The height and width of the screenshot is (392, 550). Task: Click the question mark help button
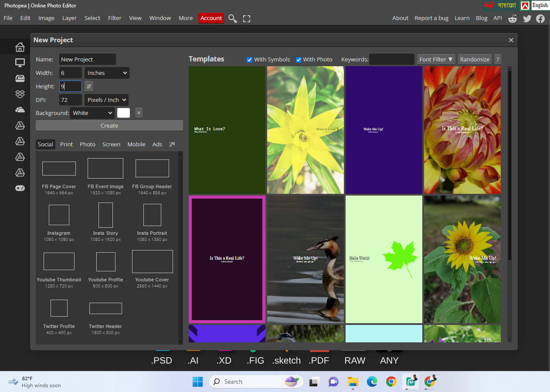(497, 59)
